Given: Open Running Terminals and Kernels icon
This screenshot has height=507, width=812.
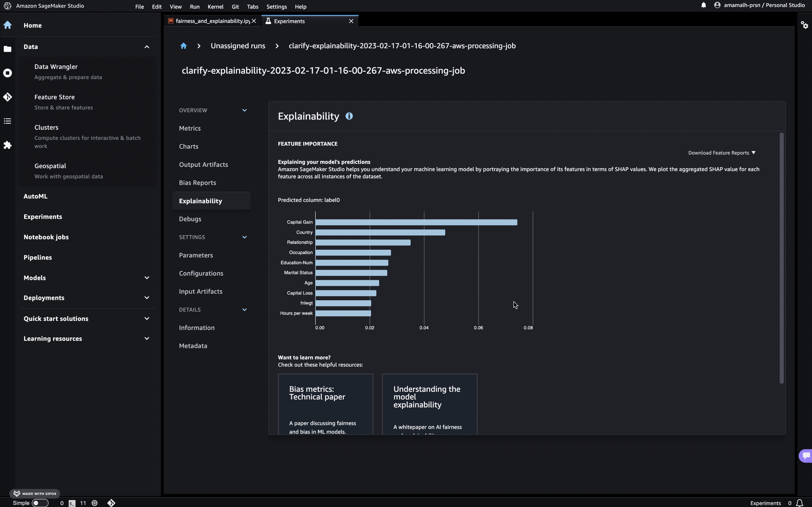Looking at the screenshot, I should tap(7, 73).
